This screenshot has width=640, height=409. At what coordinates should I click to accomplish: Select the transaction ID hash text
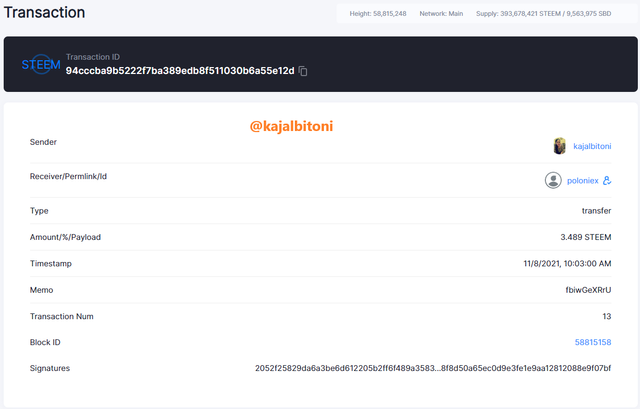180,71
